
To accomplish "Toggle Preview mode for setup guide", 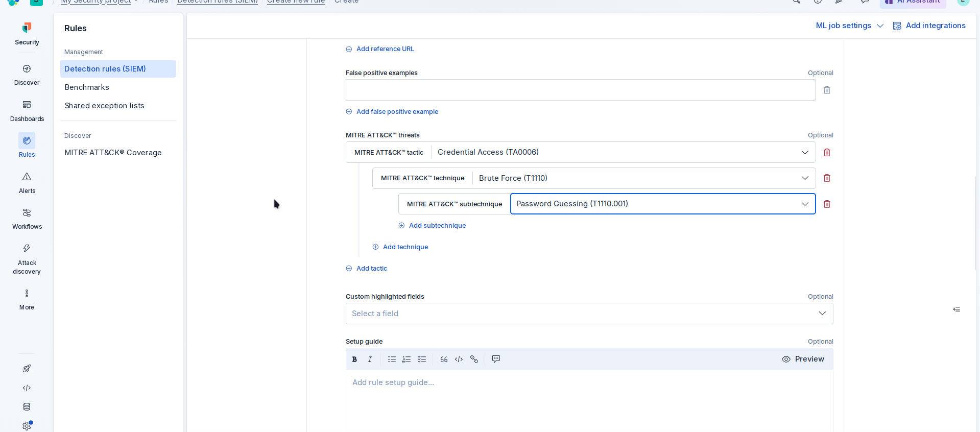I will (803, 359).
